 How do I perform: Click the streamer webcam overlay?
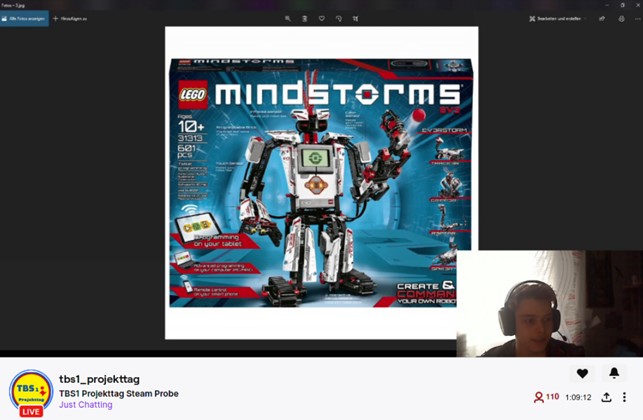point(550,304)
